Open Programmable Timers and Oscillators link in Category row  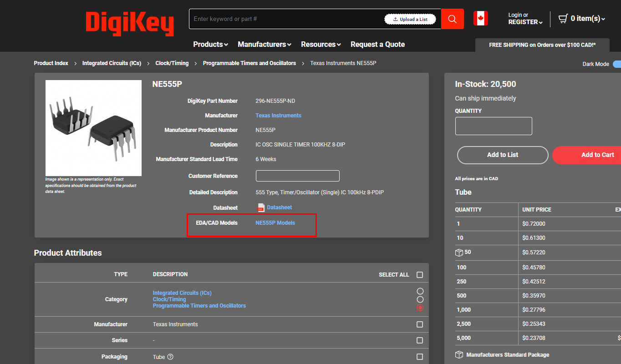(x=199, y=306)
